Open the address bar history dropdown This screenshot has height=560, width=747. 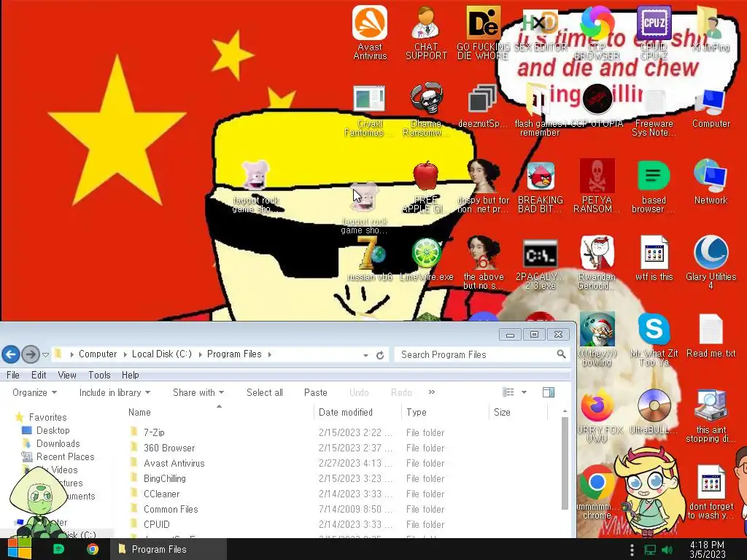coord(365,355)
